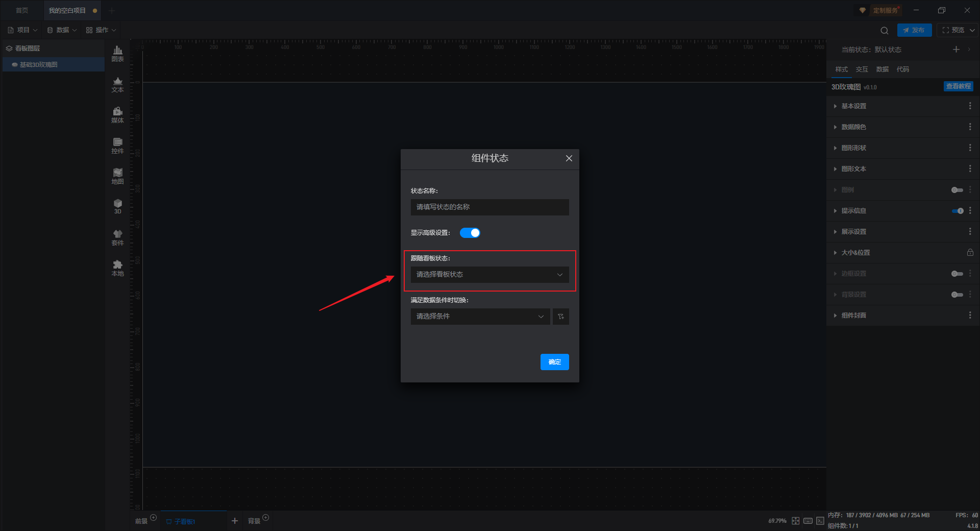This screenshot has height=531, width=980.
Task: Open options menu for 基本设置
Action: (970, 106)
